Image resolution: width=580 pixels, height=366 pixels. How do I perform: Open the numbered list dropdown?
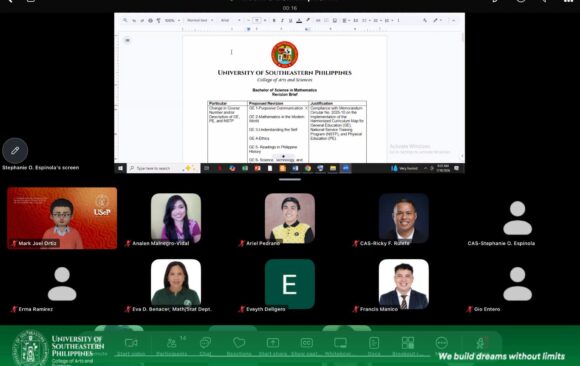pos(388,20)
